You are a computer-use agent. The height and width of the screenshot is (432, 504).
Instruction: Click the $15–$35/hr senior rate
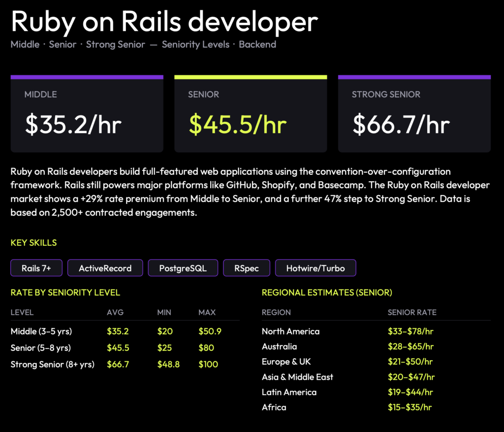409,407
